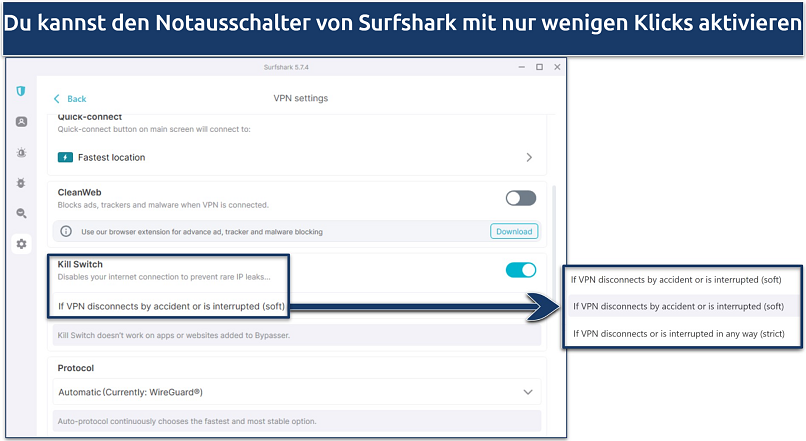
Task: Turn off the Kill Switch toggle
Action: 520,270
